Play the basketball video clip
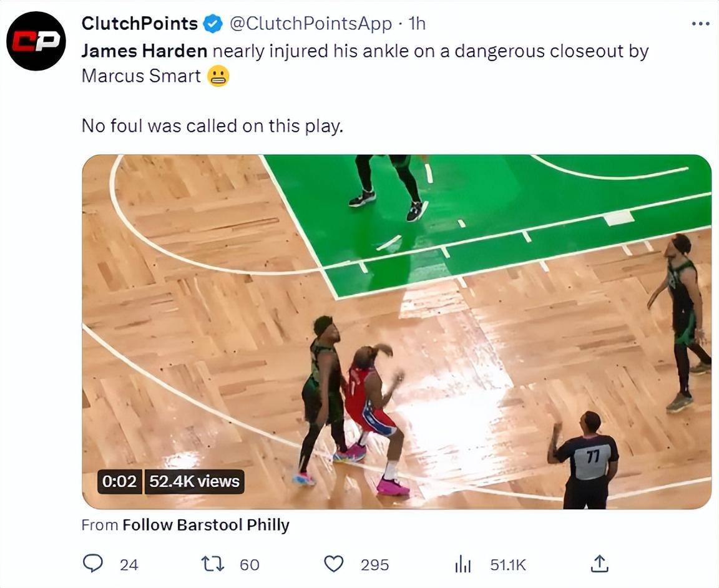 (x=397, y=331)
